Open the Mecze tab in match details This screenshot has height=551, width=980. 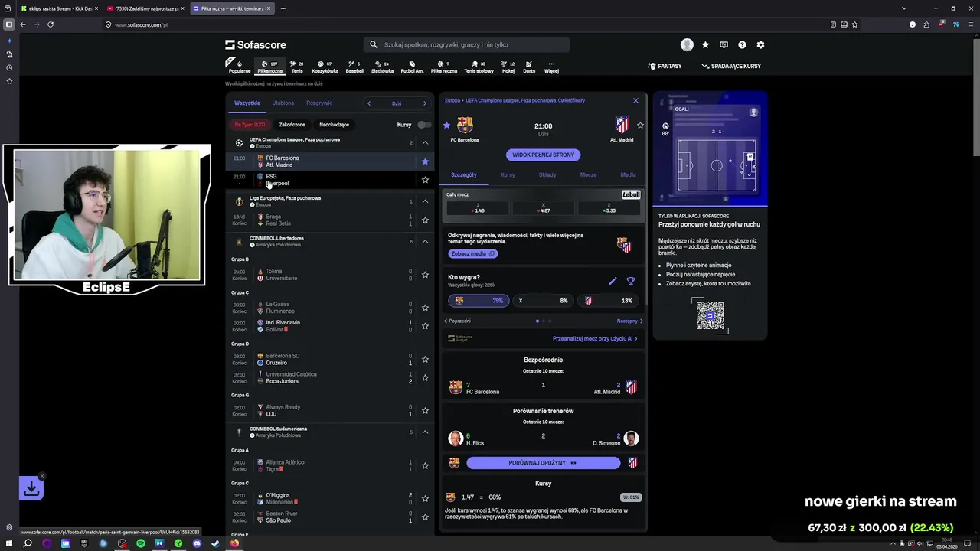[x=588, y=175]
